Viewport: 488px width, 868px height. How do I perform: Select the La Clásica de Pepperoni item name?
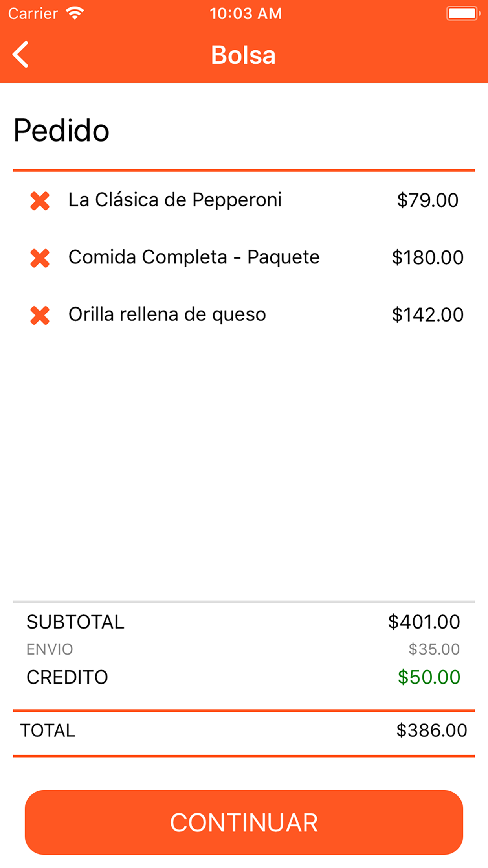(x=175, y=200)
